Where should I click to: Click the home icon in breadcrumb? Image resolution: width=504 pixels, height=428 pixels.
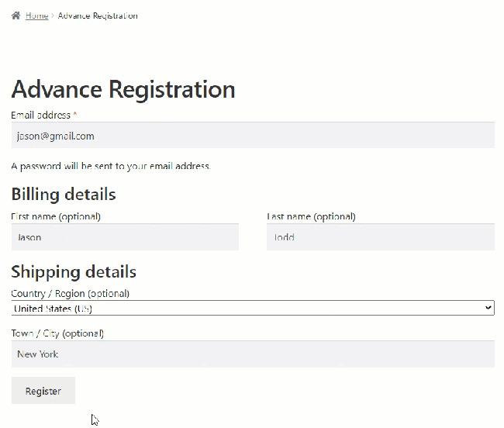[16, 16]
